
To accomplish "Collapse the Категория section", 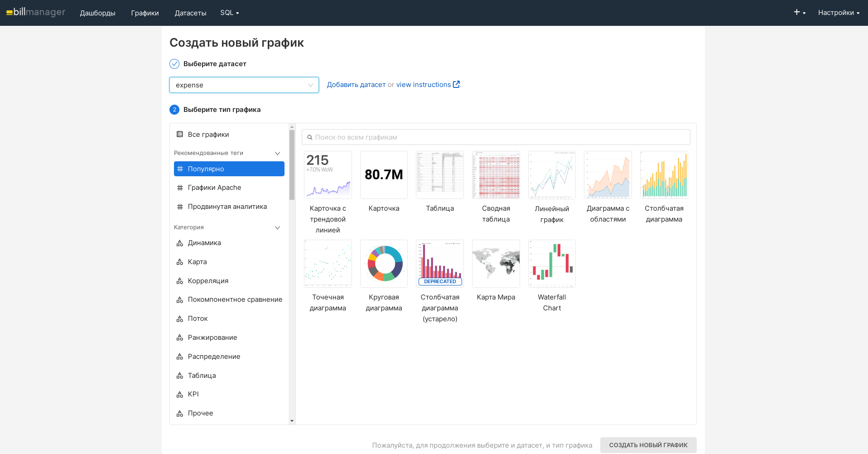I will point(277,227).
